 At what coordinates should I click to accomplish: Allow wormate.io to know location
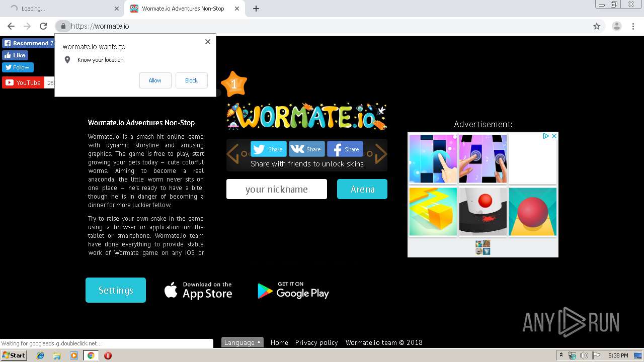tap(155, 80)
